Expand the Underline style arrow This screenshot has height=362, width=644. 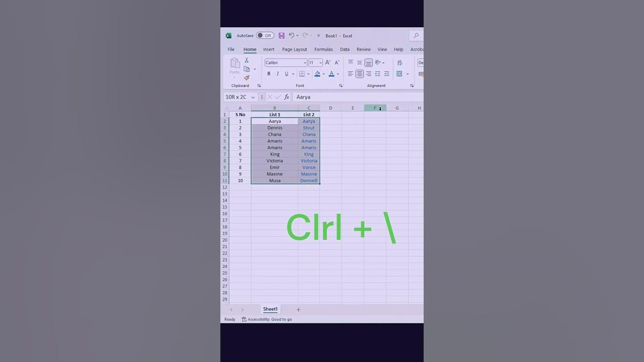tap(293, 74)
